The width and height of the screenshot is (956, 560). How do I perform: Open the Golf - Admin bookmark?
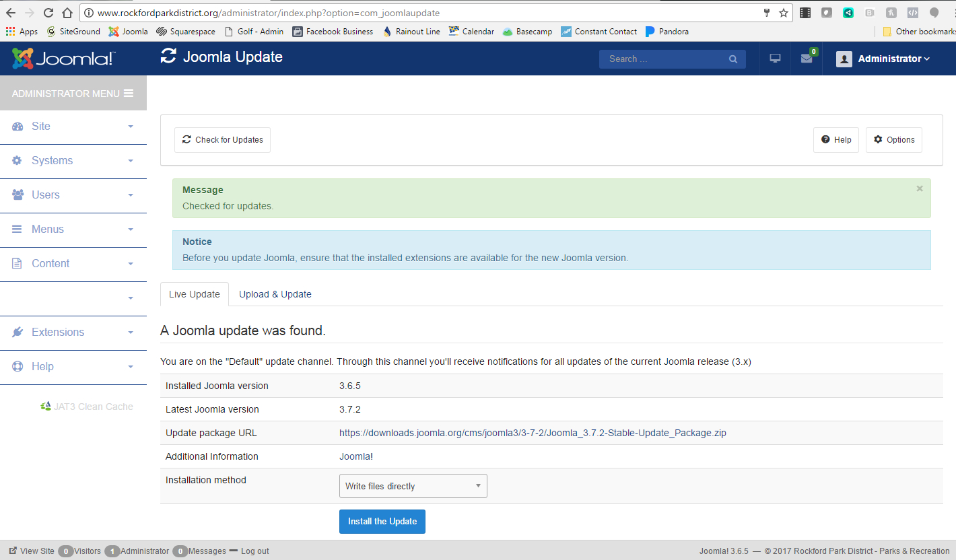click(254, 32)
